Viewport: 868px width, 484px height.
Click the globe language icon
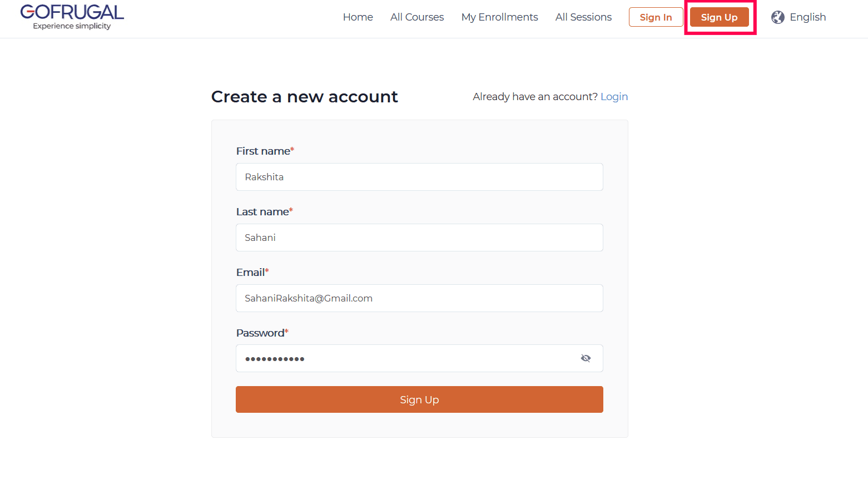pos(777,17)
